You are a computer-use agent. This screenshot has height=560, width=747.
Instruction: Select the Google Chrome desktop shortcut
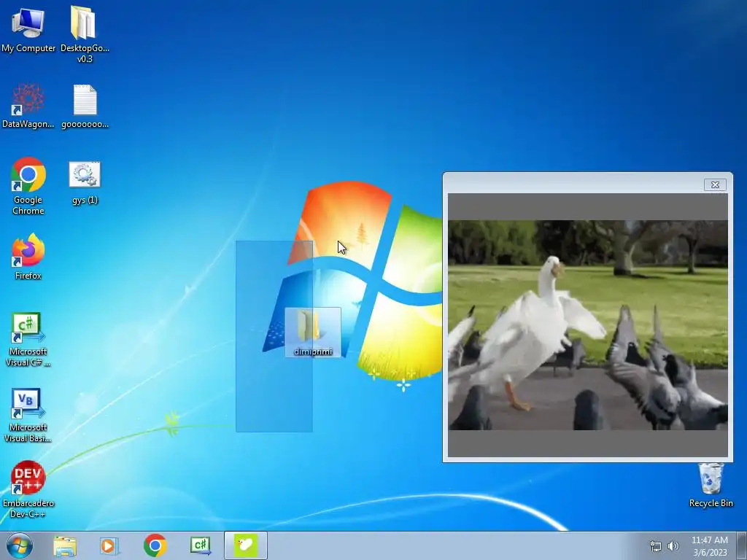point(28,186)
